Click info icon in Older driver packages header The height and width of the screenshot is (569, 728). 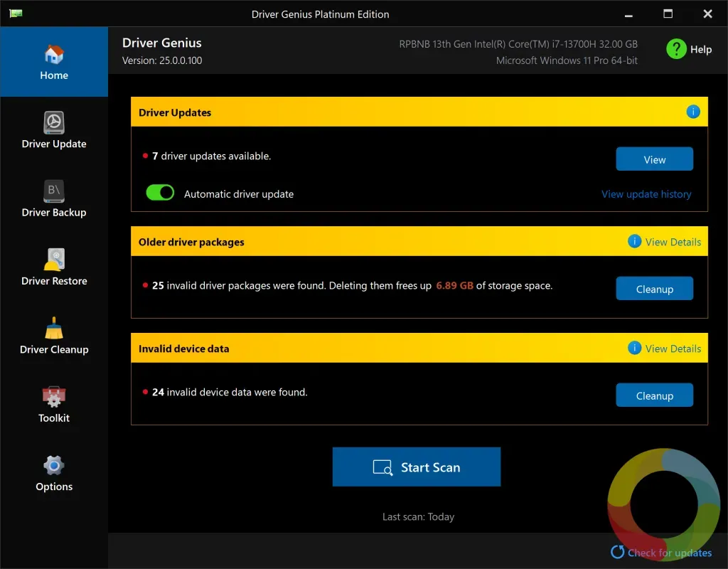pos(634,241)
